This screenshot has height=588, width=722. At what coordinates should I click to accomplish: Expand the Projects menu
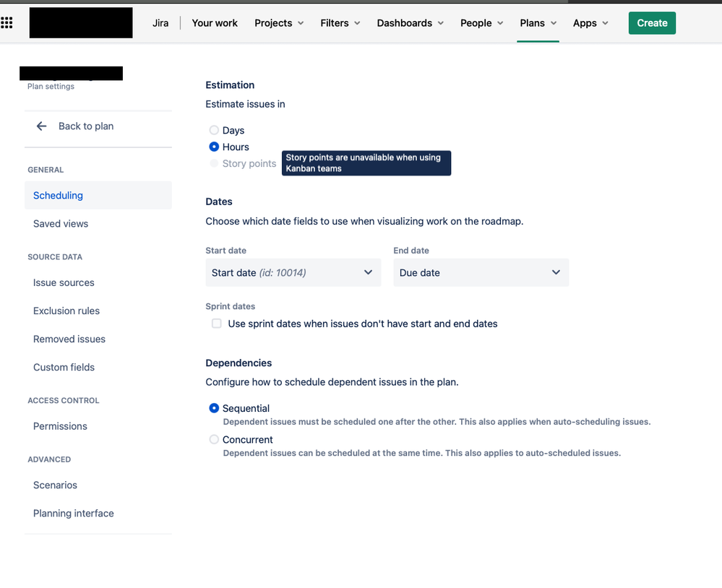pos(279,23)
